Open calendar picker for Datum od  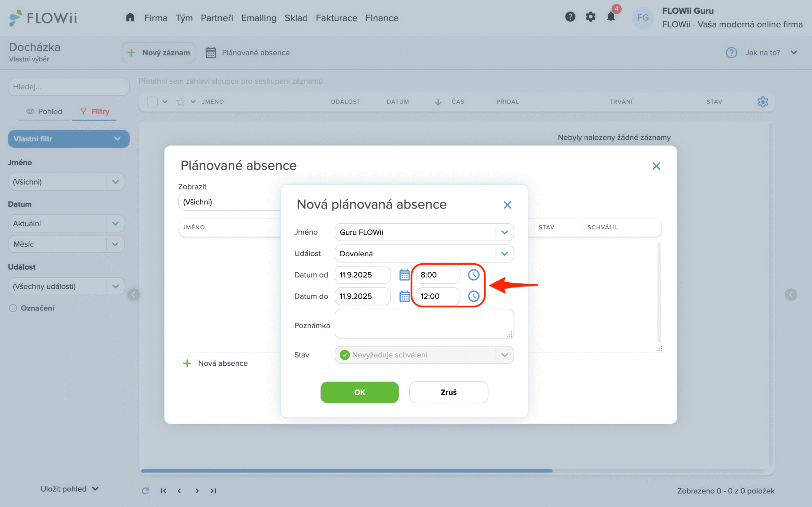point(404,275)
